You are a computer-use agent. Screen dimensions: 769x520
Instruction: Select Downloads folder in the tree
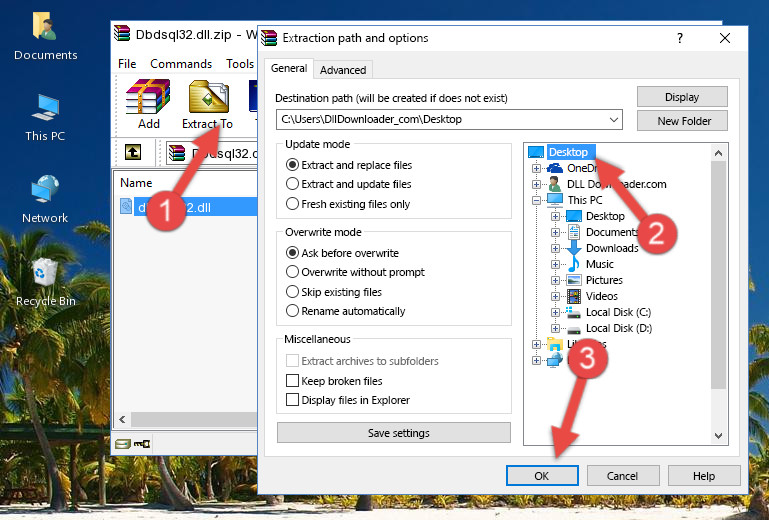pyautogui.click(x=612, y=248)
